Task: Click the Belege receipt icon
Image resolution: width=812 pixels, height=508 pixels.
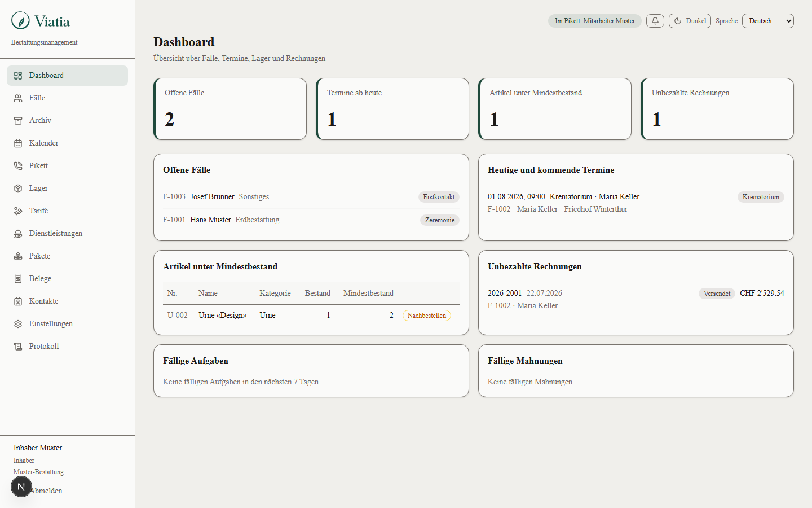Action: pyautogui.click(x=18, y=279)
